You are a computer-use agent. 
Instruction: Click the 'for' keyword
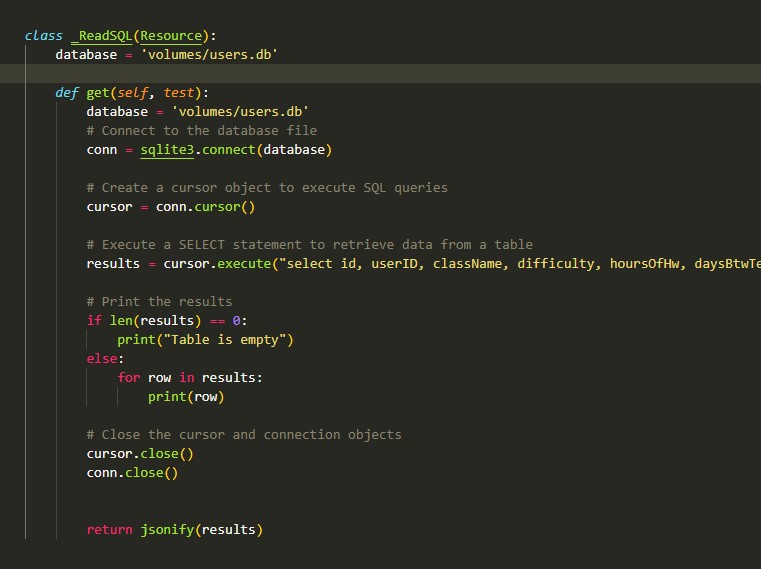(129, 378)
